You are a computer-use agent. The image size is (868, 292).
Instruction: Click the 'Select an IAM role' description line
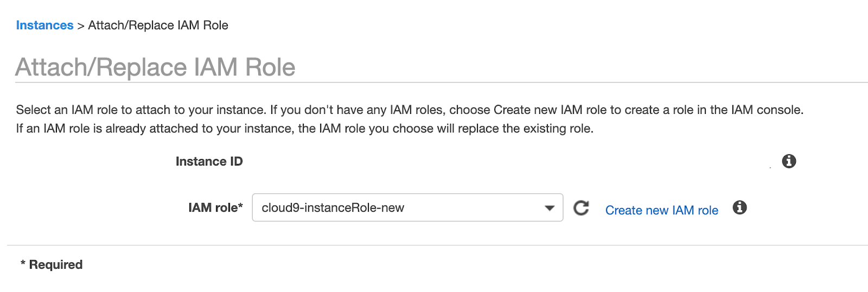coord(410,110)
